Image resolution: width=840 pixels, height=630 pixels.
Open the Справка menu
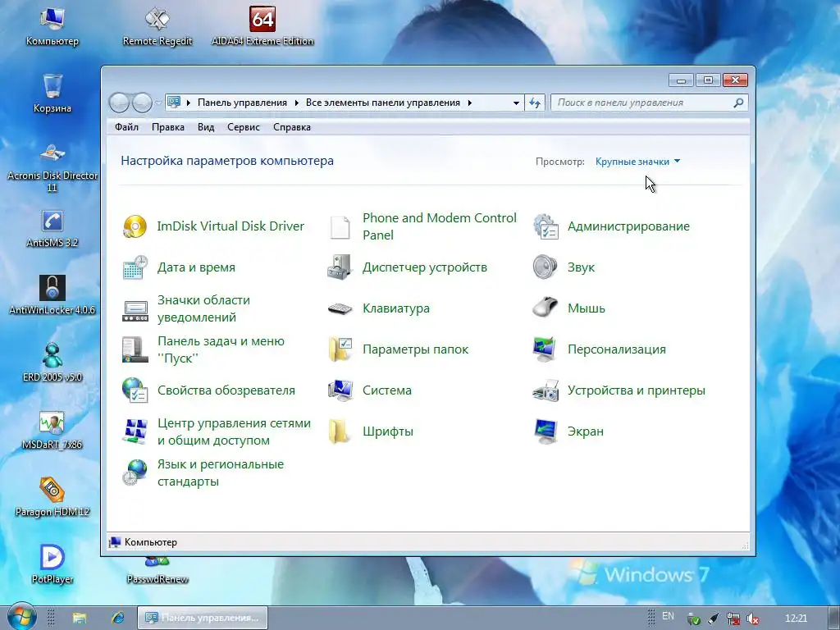click(x=292, y=127)
